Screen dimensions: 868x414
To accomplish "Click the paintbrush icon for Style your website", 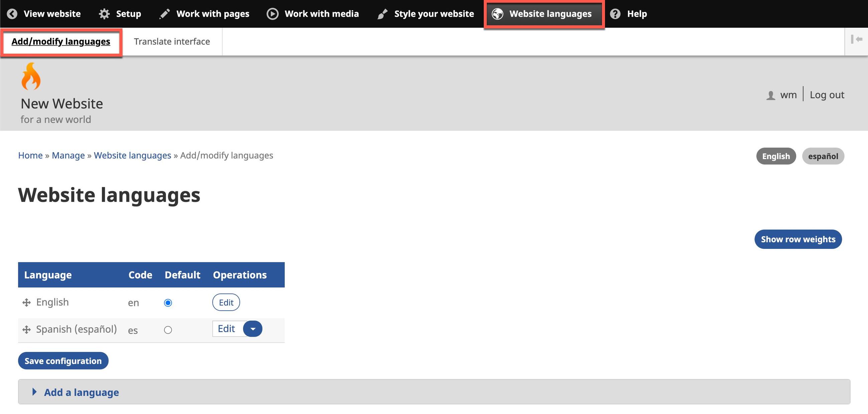I will [x=382, y=14].
